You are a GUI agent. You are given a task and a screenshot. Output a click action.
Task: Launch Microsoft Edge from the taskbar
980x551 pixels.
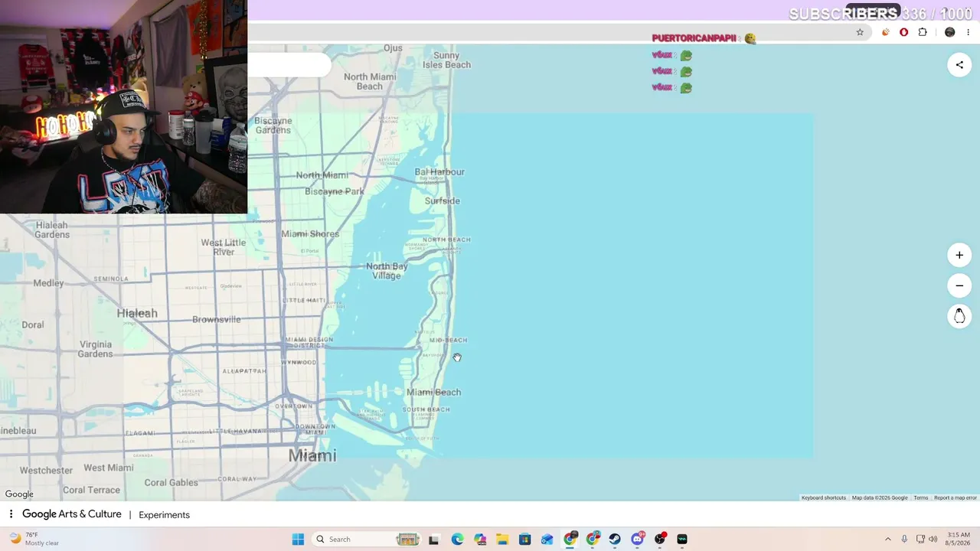457,540
